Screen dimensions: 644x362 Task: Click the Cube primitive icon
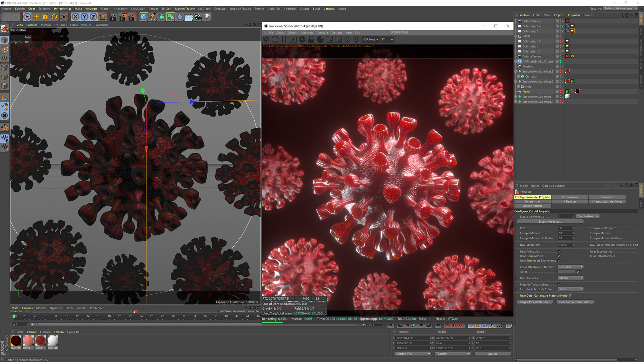(x=144, y=16)
